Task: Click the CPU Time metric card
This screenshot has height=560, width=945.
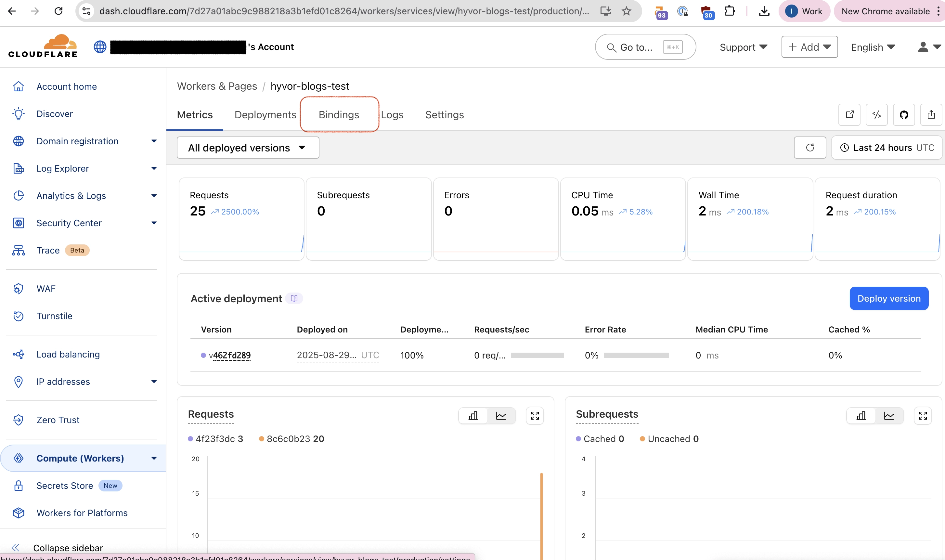Action: click(623, 219)
